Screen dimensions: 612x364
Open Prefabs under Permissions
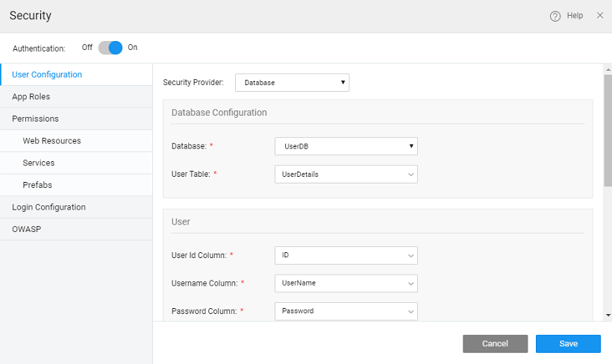37,185
